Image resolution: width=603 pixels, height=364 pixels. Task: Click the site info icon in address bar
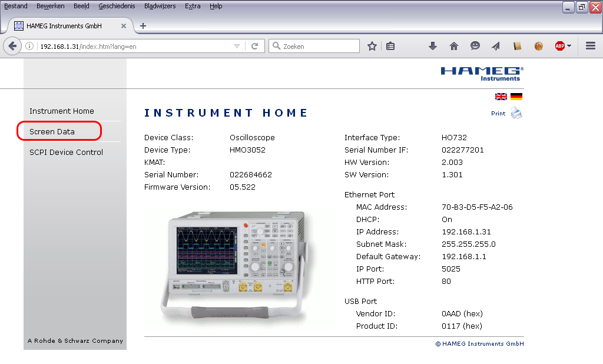29,46
